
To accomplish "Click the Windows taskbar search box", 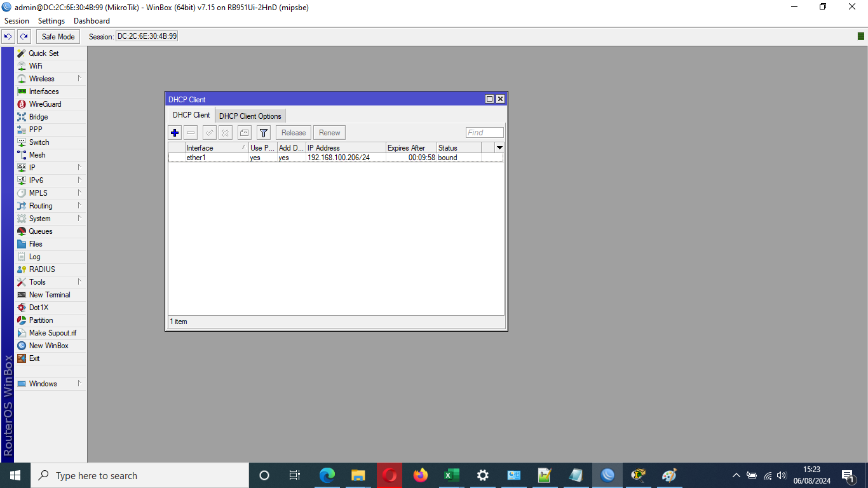I will [x=140, y=475].
